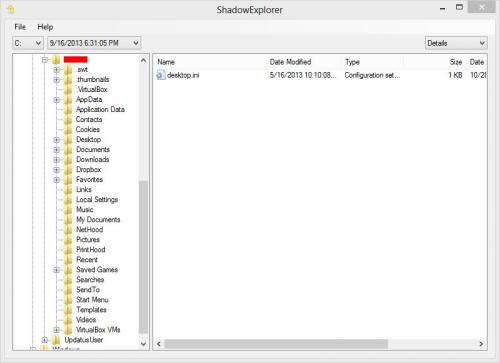This screenshot has height=363, width=500.
Task: Click the Saved Games folder icon
Action: [68, 270]
